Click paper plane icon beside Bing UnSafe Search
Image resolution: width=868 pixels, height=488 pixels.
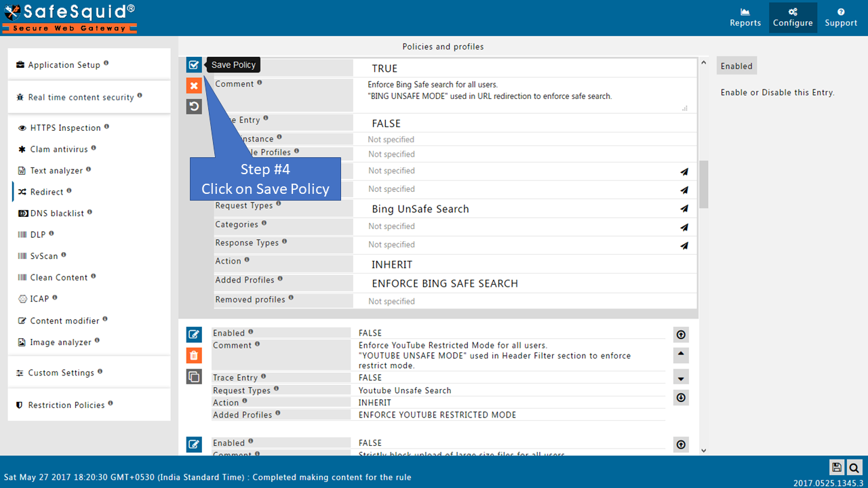[684, 209]
